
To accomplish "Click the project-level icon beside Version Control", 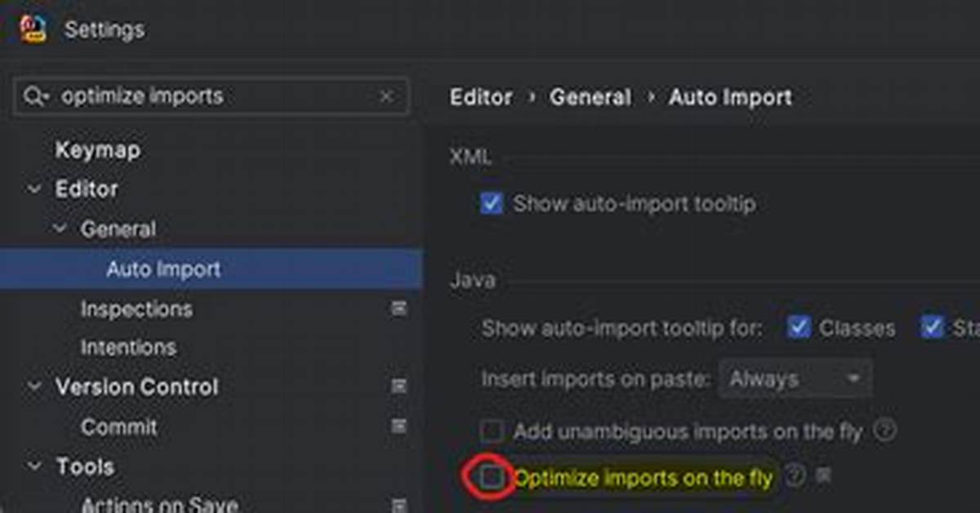I will click(399, 386).
